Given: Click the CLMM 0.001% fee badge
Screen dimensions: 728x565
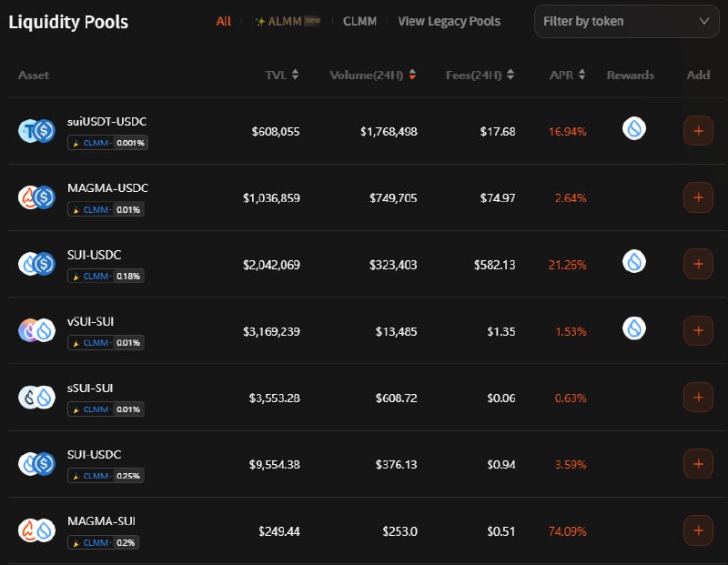Looking at the screenshot, I should (107, 143).
